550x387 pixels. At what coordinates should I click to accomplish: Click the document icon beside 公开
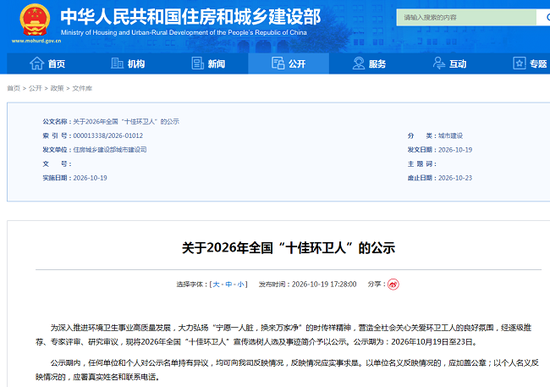click(278, 64)
